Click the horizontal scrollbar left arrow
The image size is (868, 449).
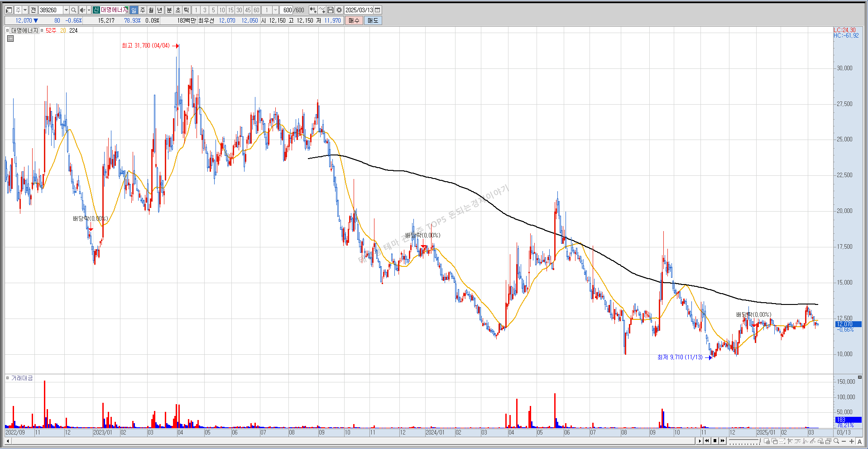tap(8, 441)
